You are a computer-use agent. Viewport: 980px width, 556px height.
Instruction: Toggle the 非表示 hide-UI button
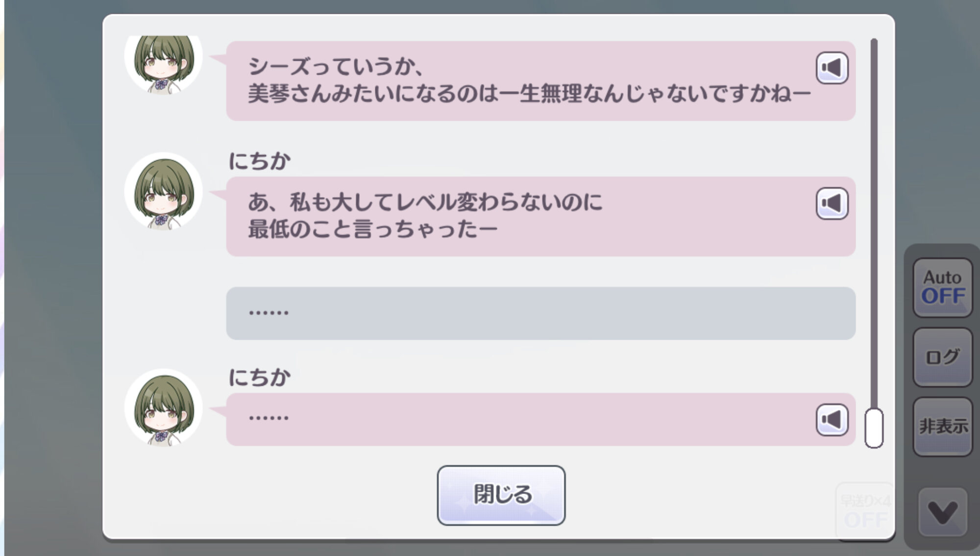pyautogui.click(x=942, y=427)
